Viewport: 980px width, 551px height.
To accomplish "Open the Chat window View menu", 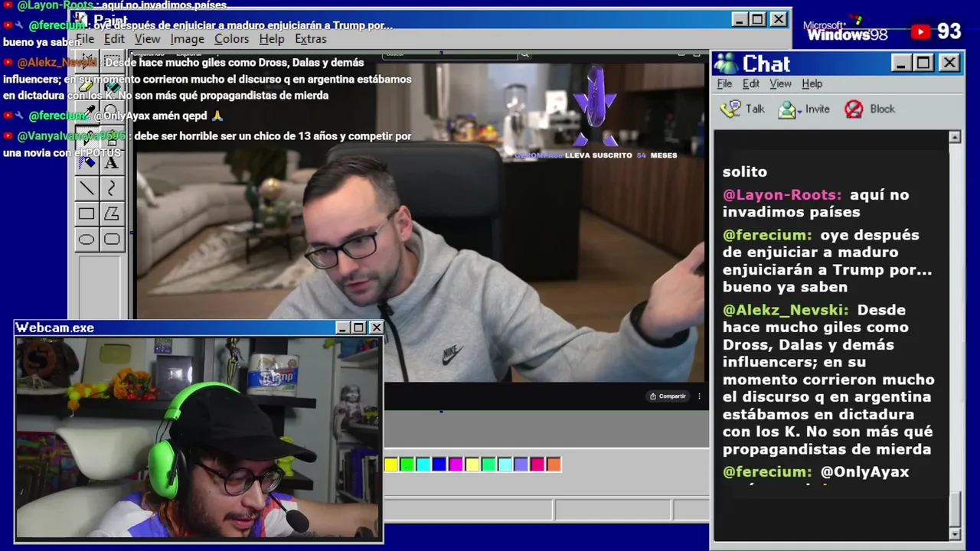I will coord(780,83).
